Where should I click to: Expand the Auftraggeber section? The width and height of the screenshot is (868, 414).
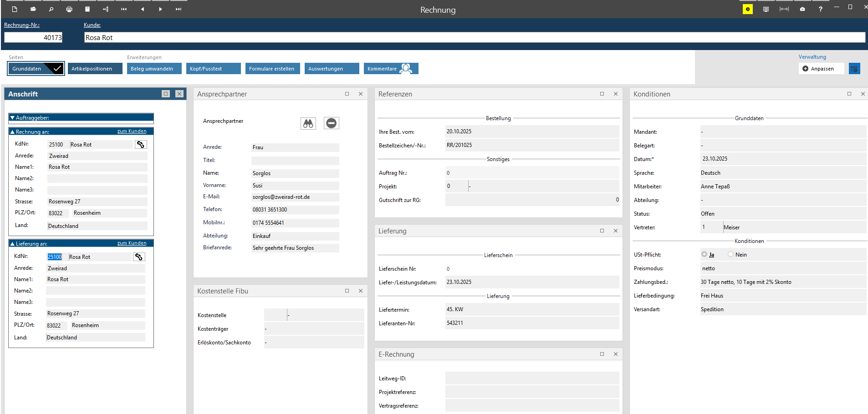(13, 118)
